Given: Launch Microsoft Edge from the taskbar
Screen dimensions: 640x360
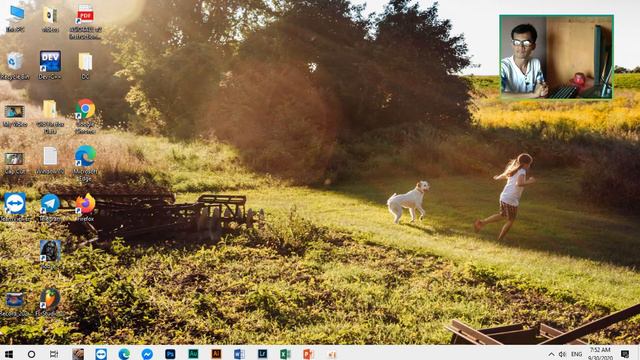Looking at the screenshot, I should point(124,354).
